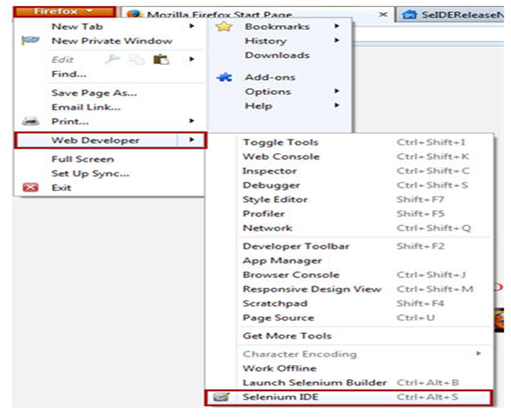511x420 pixels.
Task: Open History menu entry
Action: click(x=279, y=41)
